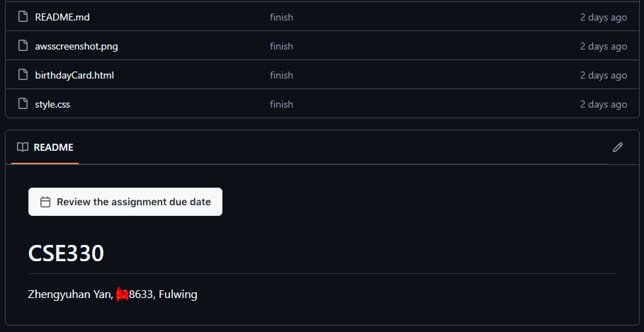Click the file icon beside birthdayCard.html
The width and height of the screenshot is (644, 332).
pyautogui.click(x=23, y=75)
